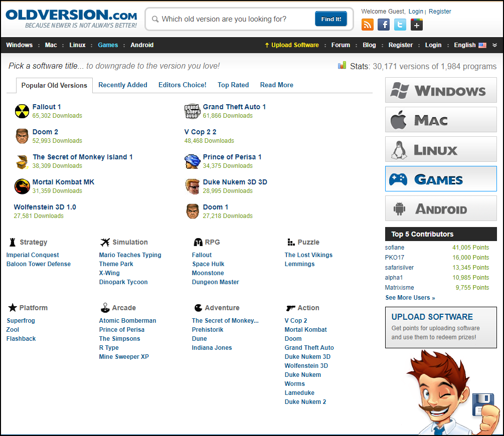Click the Duke Nukem face icon
This screenshot has height=436, width=504.
(x=192, y=186)
